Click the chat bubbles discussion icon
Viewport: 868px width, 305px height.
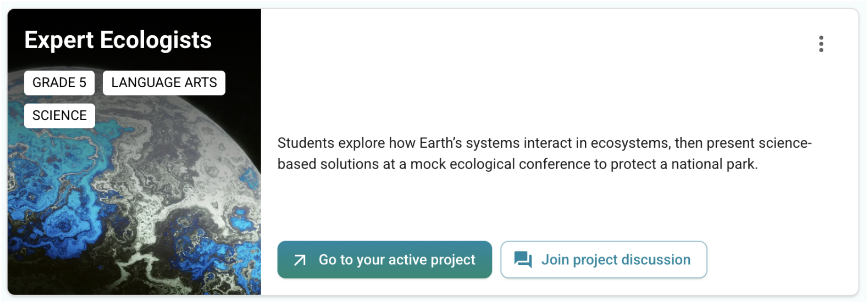pos(523,259)
